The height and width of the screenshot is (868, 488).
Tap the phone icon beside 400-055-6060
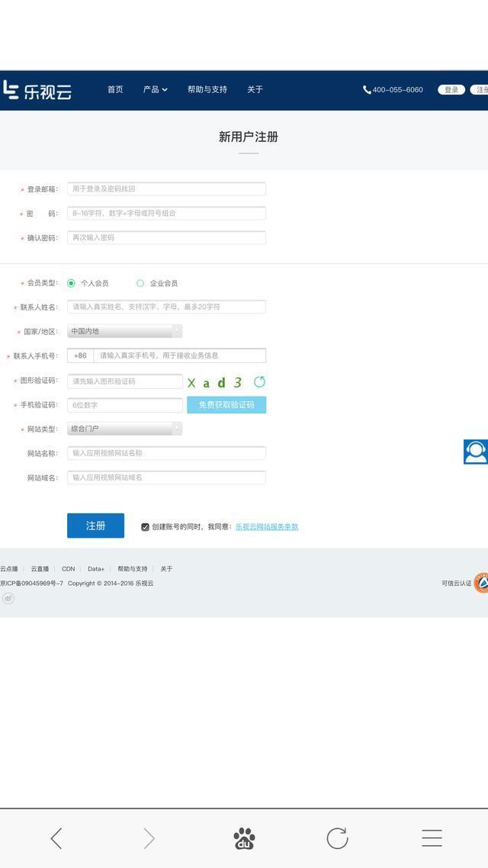367,90
